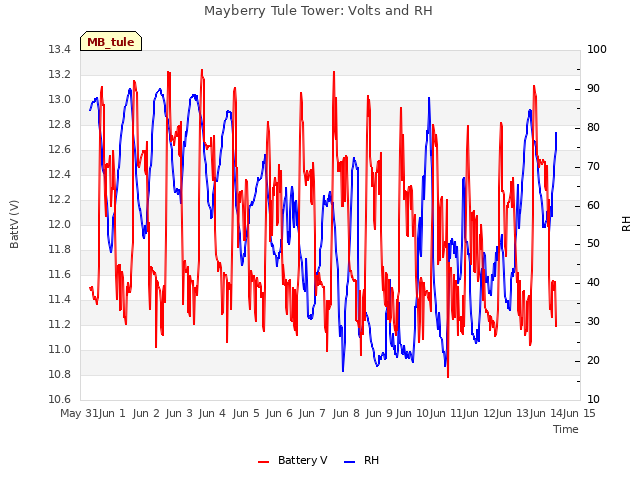Click the 12.4 voltage axis value
Image resolution: width=640 pixels, height=480 pixels.
click(x=60, y=175)
